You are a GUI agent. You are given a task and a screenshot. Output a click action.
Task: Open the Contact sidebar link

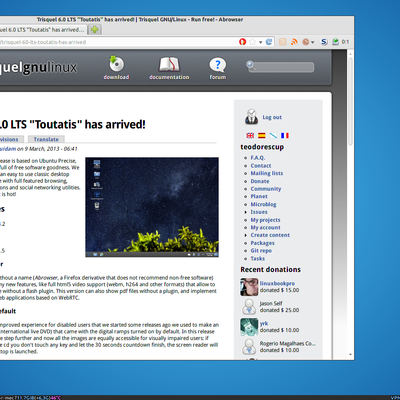[261, 166]
